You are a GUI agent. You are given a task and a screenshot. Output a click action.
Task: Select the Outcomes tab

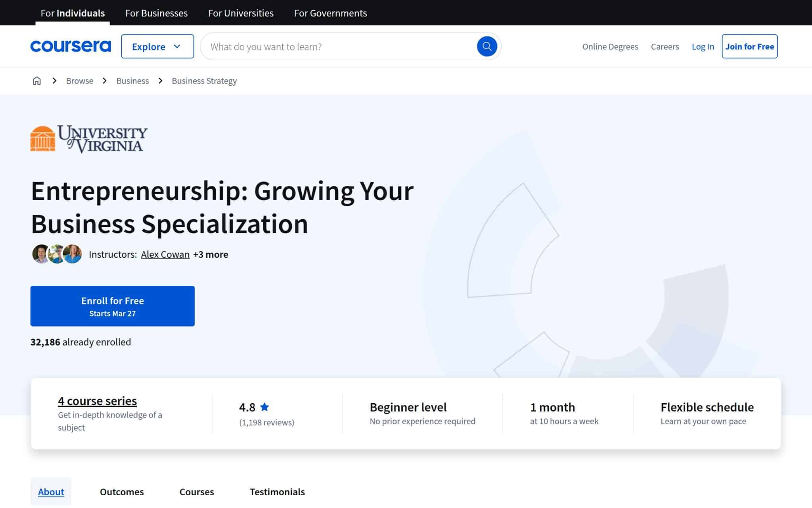pyautogui.click(x=122, y=492)
